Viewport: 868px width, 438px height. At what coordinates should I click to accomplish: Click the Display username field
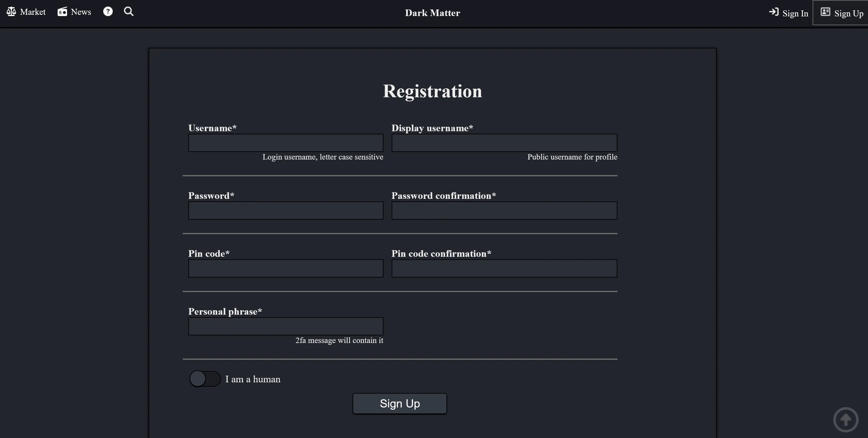(x=504, y=143)
